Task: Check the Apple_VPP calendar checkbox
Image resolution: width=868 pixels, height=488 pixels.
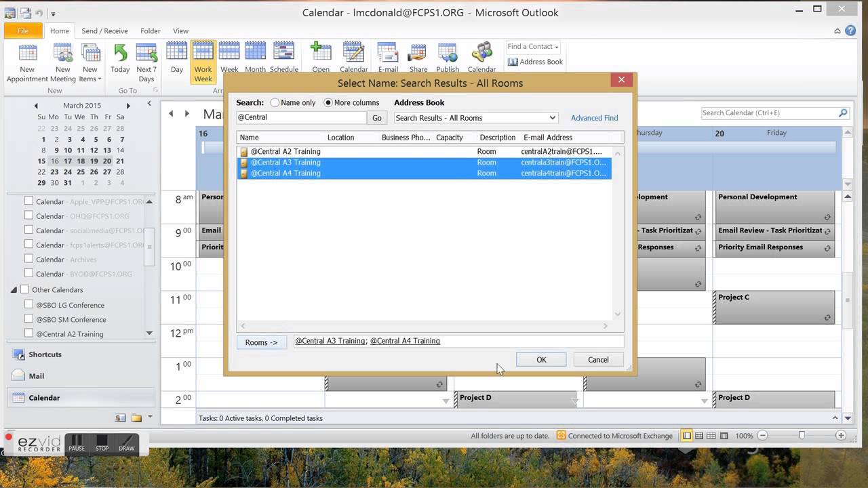Action: click(28, 201)
